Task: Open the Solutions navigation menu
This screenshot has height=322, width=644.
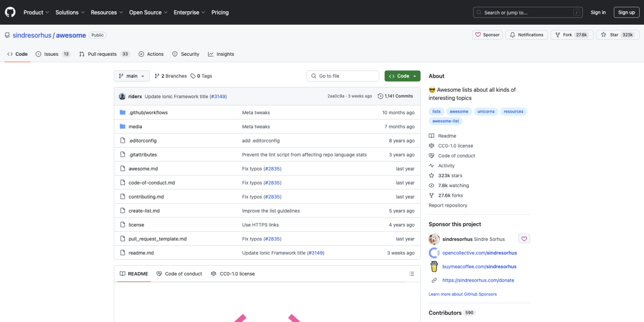Action: [x=70, y=12]
